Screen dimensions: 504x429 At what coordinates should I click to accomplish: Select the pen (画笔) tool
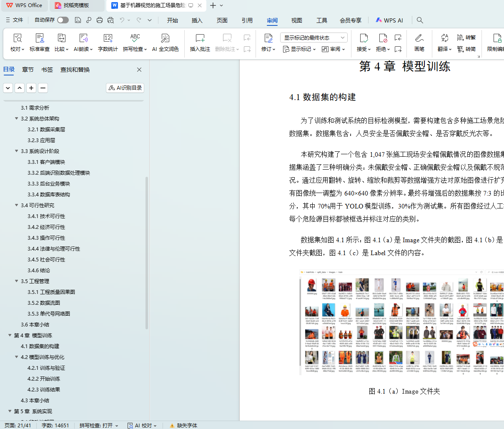(x=419, y=39)
